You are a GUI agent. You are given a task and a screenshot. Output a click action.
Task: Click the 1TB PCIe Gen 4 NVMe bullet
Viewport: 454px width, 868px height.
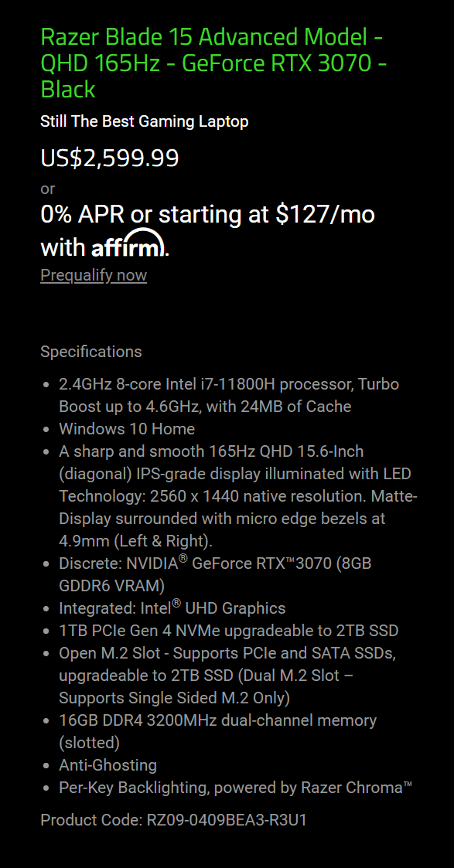(x=229, y=631)
